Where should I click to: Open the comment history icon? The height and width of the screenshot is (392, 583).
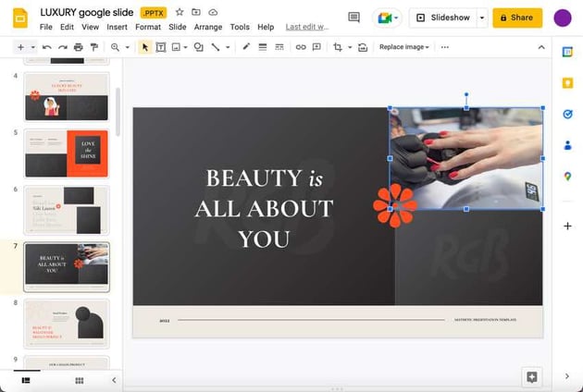354,18
